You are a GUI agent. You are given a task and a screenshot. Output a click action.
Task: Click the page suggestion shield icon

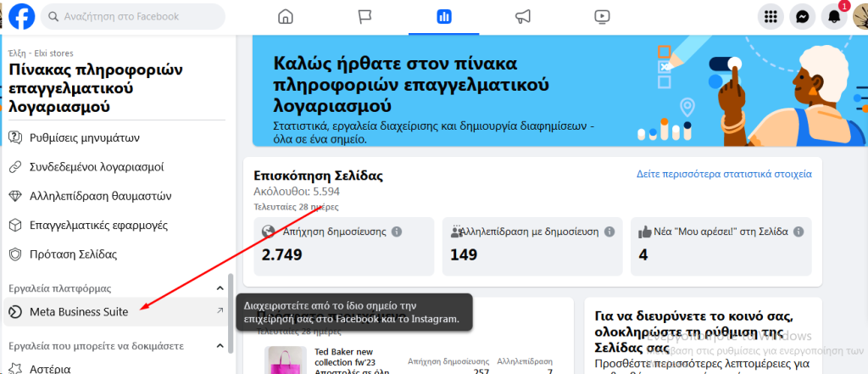[x=15, y=255]
